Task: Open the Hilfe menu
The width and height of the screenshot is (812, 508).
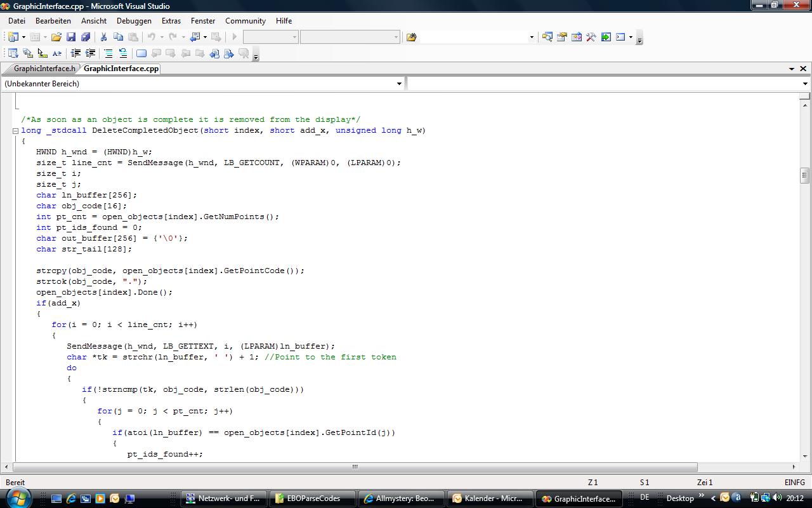Action: pyautogui.click(x=284, y=20)
